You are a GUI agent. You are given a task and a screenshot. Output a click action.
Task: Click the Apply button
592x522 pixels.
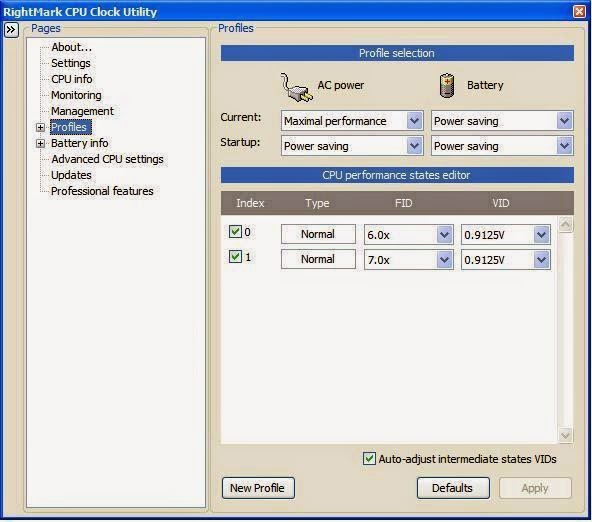point(535,488)
